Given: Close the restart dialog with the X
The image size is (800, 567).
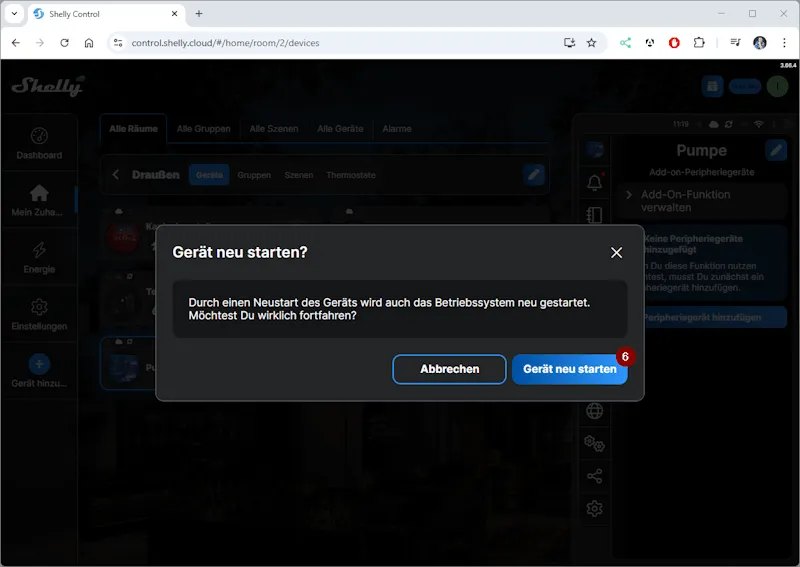Looking at the screenshot, I should [x=616, y=253].
